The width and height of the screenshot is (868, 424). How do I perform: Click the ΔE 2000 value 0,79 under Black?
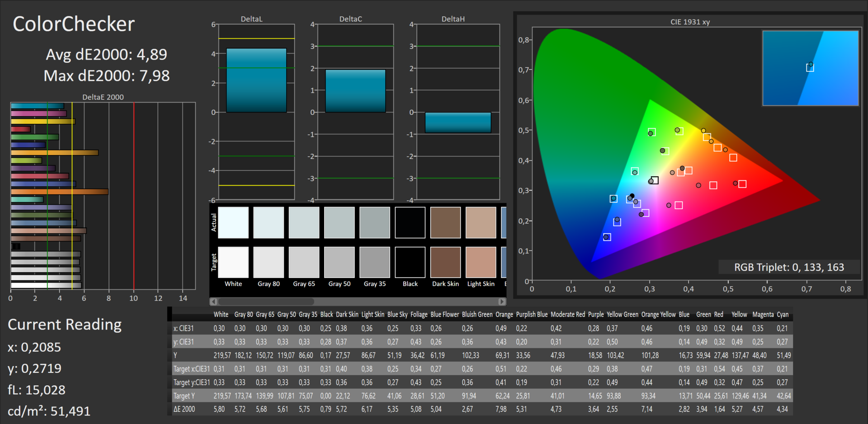tap(325, 410)
